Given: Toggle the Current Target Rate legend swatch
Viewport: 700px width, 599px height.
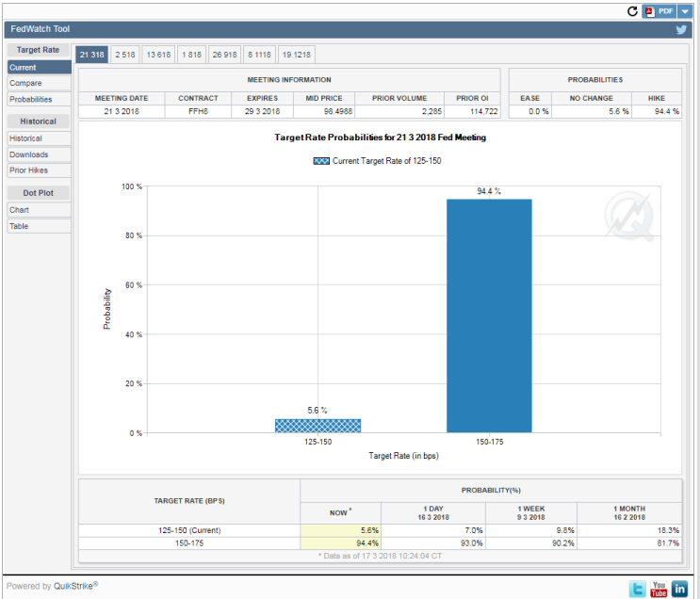Looking at the screenshot, I should [320, 161].
